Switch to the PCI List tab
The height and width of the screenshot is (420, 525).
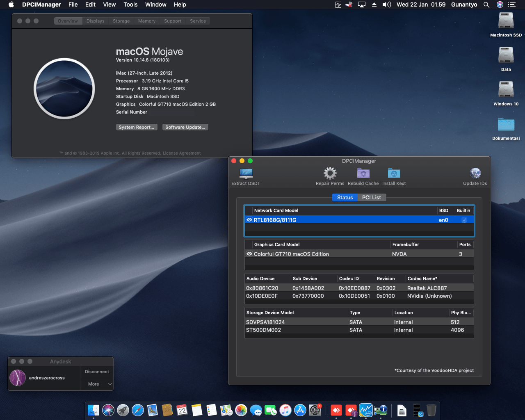372,197
